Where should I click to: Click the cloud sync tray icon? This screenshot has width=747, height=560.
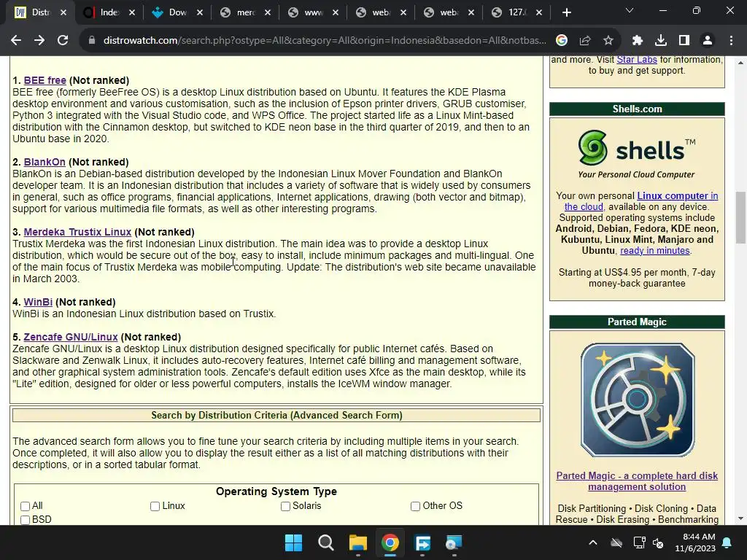[616, 542]
